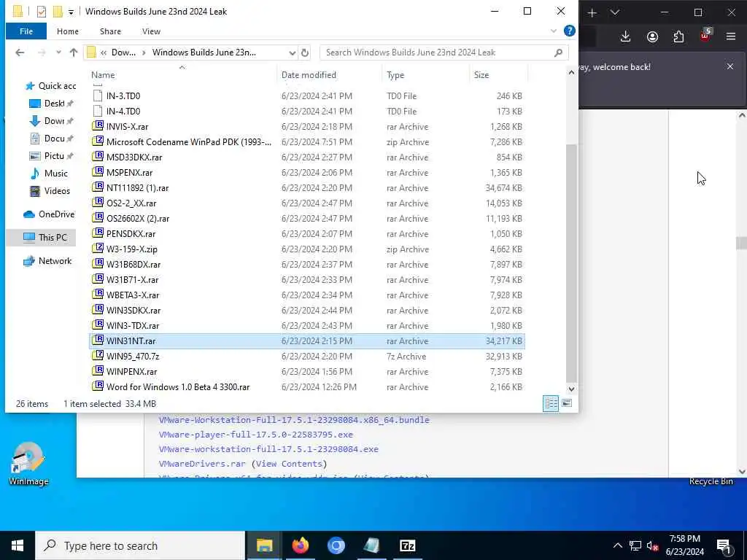The width and height of the screenshot is (747, 560).
Task: Open the Share ribbon tab
Action: 110,31
